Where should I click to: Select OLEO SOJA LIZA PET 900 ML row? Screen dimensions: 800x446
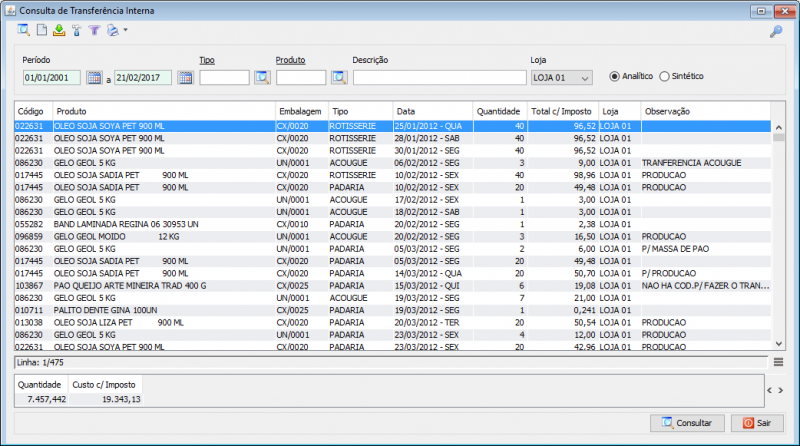click(x=392, y=323)
